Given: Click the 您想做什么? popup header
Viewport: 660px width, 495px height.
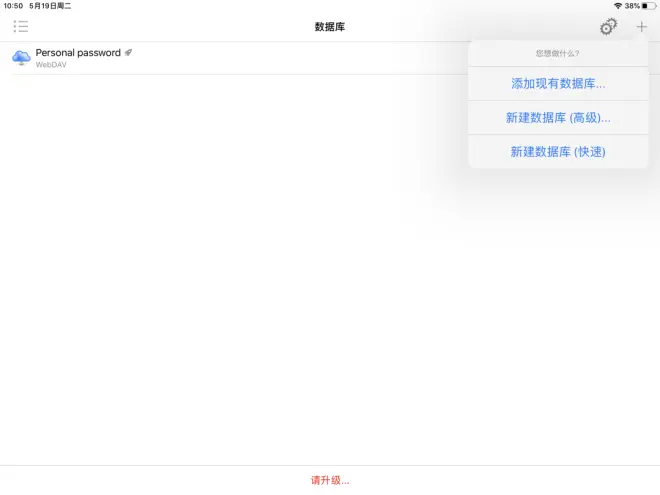Looking at the screenshot, I should (x=558, y=53).
